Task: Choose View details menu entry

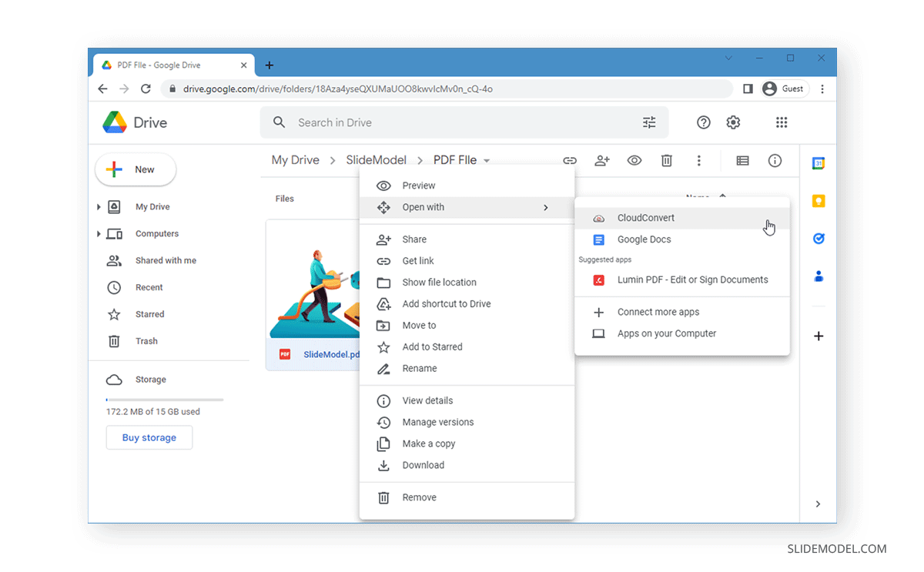Action: click(x=467, y=401)
